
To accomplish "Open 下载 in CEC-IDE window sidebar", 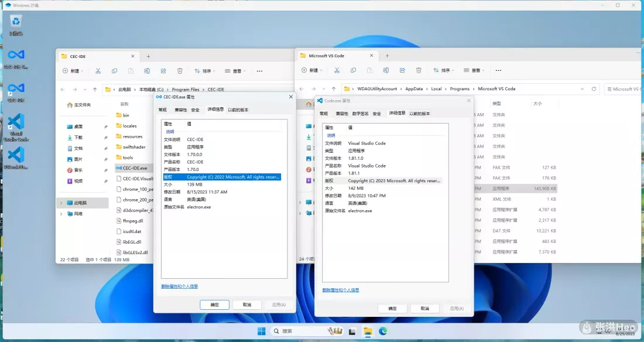I will coord(78,137).
